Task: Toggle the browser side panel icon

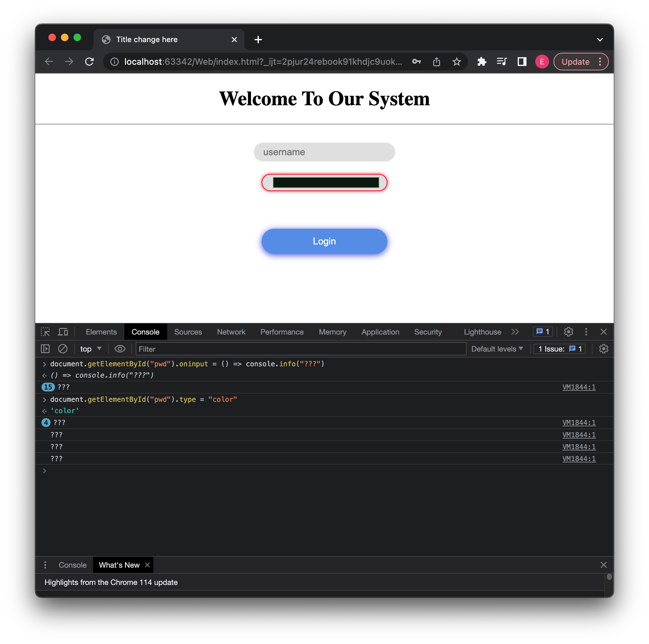Action: pos(522,62)
